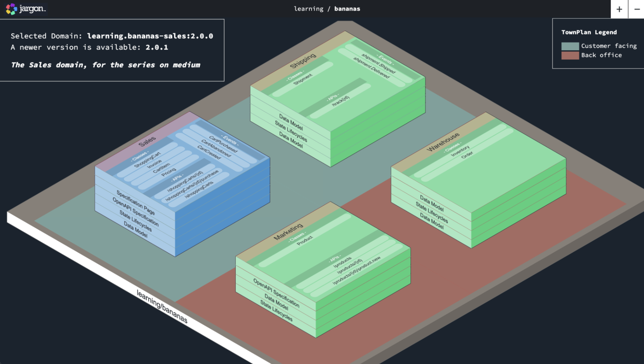
Task: Open Shipping State Lifecycles layer
Action: pyautogui.click(x=291, y=131)
